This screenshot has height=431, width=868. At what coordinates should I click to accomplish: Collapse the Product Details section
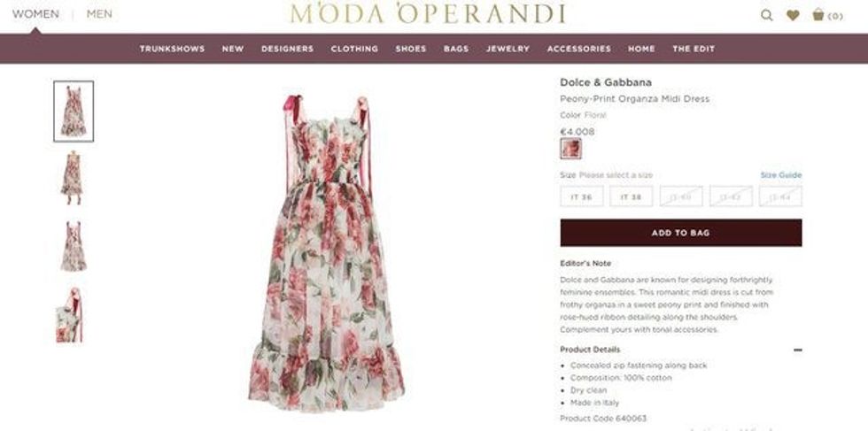pos(798,350)
